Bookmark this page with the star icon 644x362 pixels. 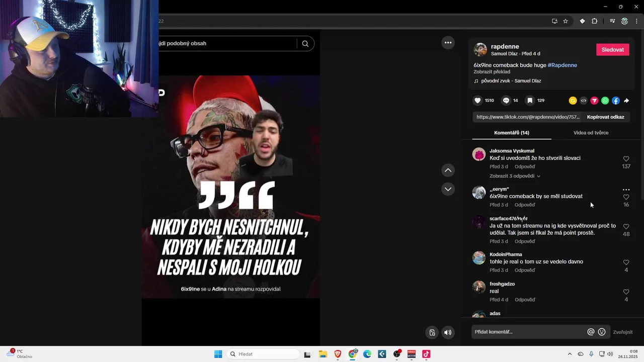pos(566,21)
